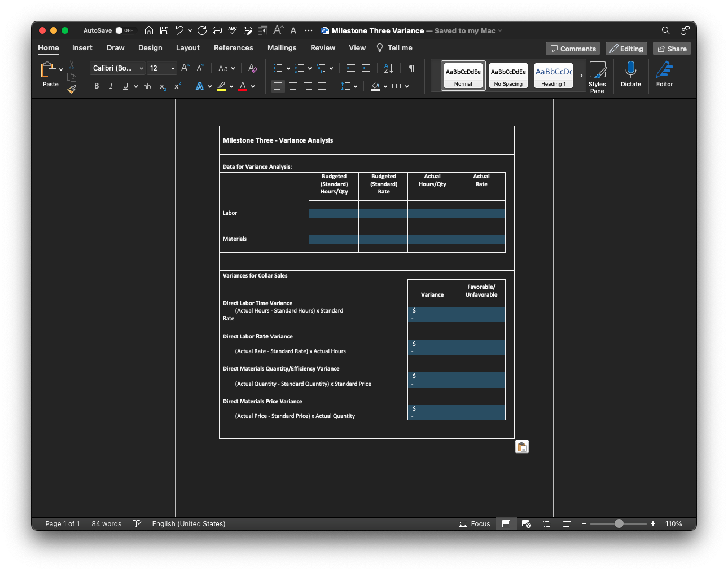Click the Undo arrow icon

[x=179, y=30]
